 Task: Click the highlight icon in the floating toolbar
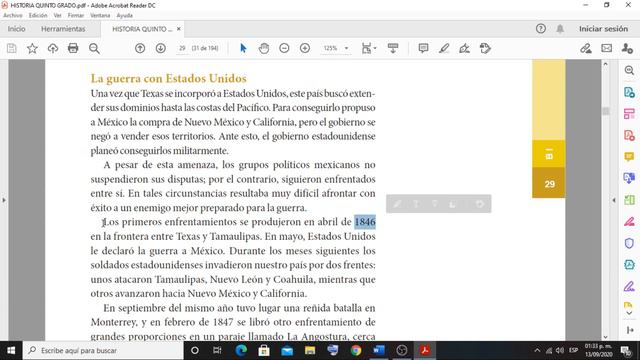tap(397, 204)
